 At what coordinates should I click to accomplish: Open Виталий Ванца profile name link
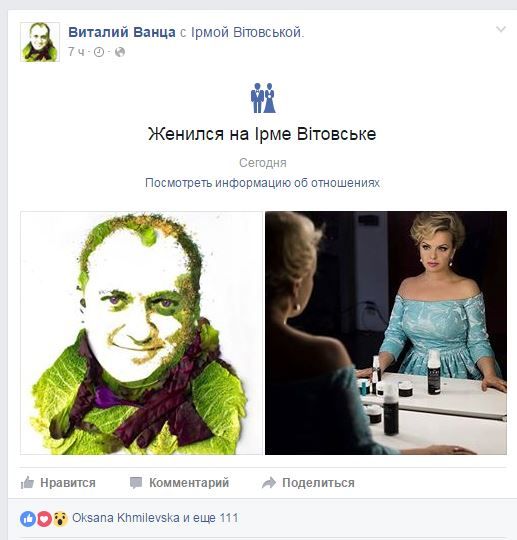click(122, 32)
